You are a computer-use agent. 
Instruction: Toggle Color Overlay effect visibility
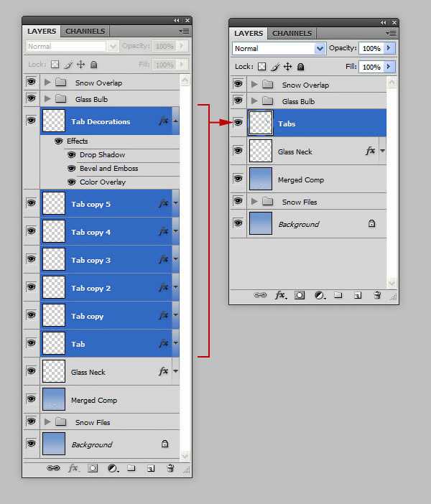pos(71,182)
